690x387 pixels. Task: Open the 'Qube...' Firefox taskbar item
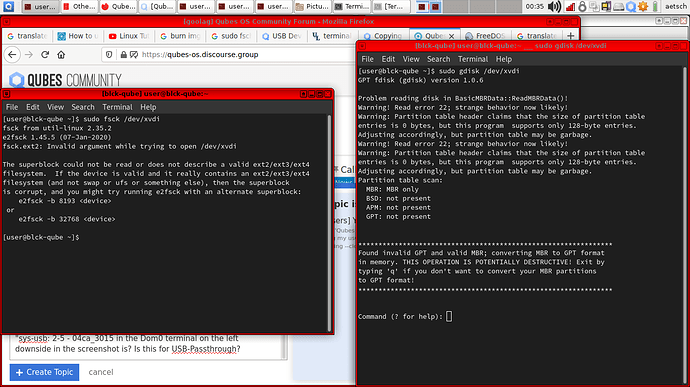pyautogui.click(x=118, y=6)
